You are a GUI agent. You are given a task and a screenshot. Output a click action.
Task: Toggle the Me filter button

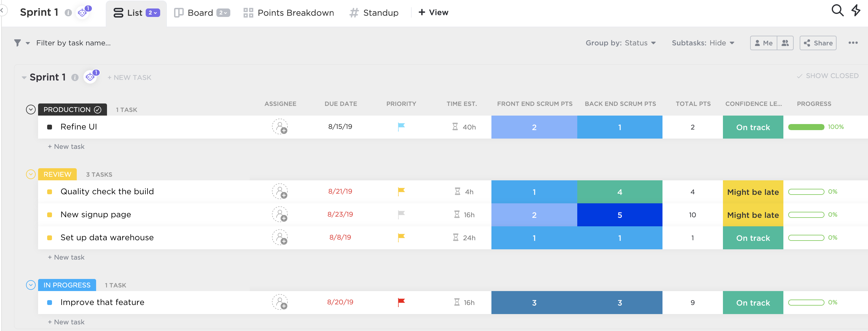coord(763,43)
